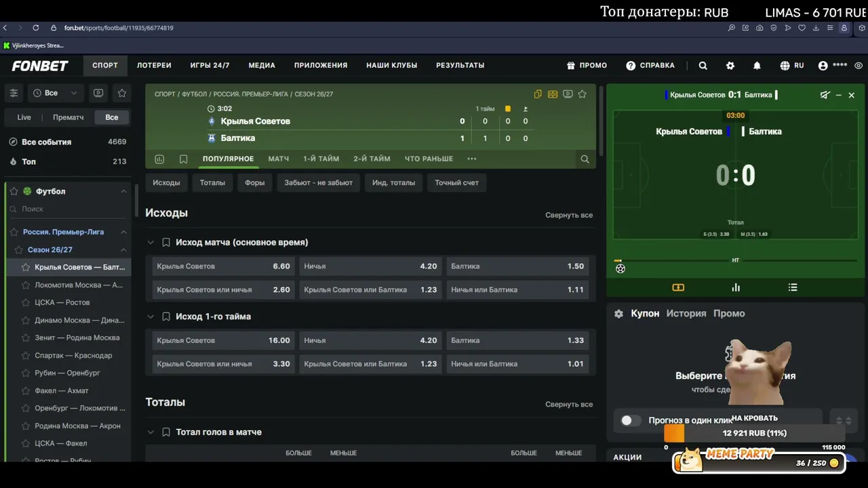
Task: Click the match tracker timeline bar
Action: point(735,261)
